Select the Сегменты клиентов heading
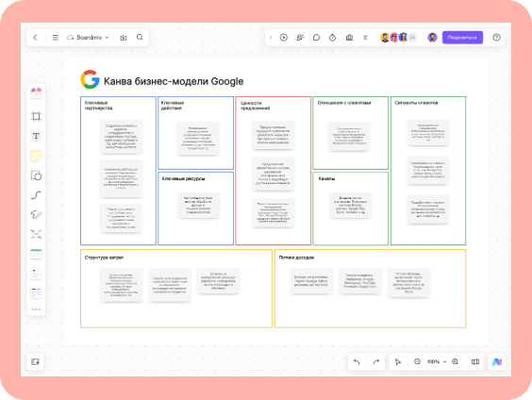 coord(416,103)
